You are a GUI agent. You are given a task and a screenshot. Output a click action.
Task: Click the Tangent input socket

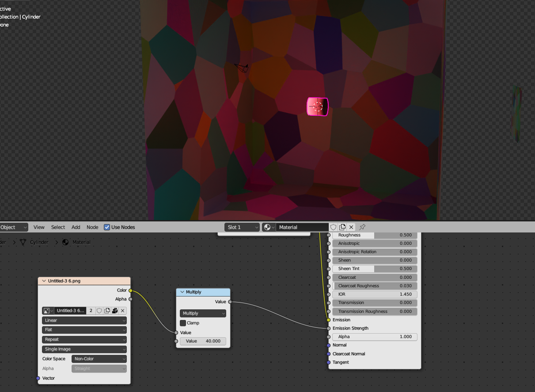coord(329,362)
